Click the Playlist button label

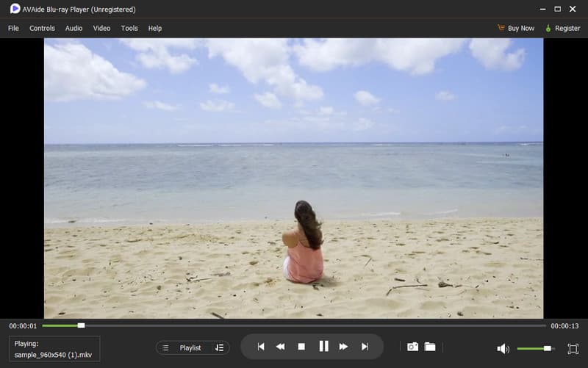190,347
